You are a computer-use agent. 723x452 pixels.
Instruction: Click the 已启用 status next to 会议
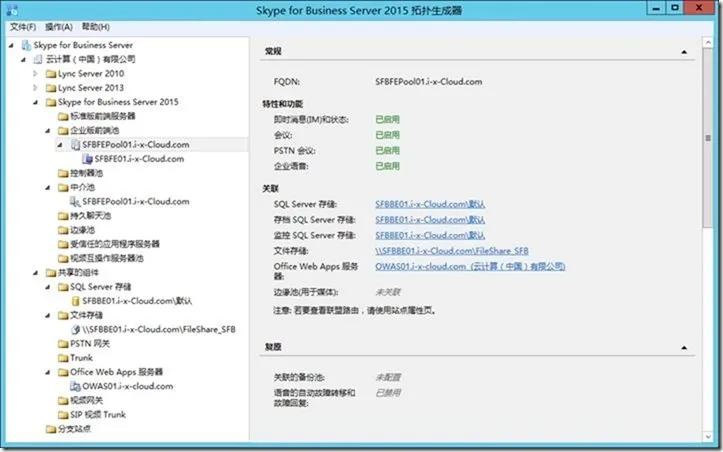[x=387, y=135]
